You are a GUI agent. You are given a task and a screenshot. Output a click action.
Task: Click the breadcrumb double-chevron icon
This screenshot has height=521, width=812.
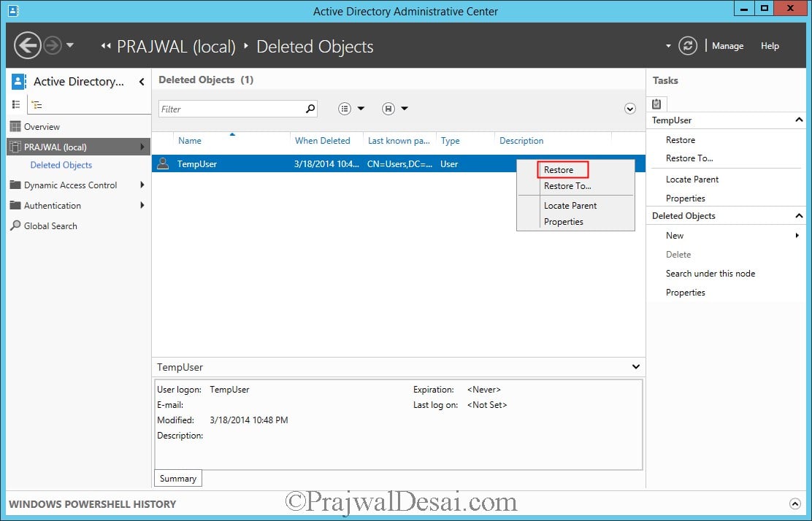click(x=106, y=46)
